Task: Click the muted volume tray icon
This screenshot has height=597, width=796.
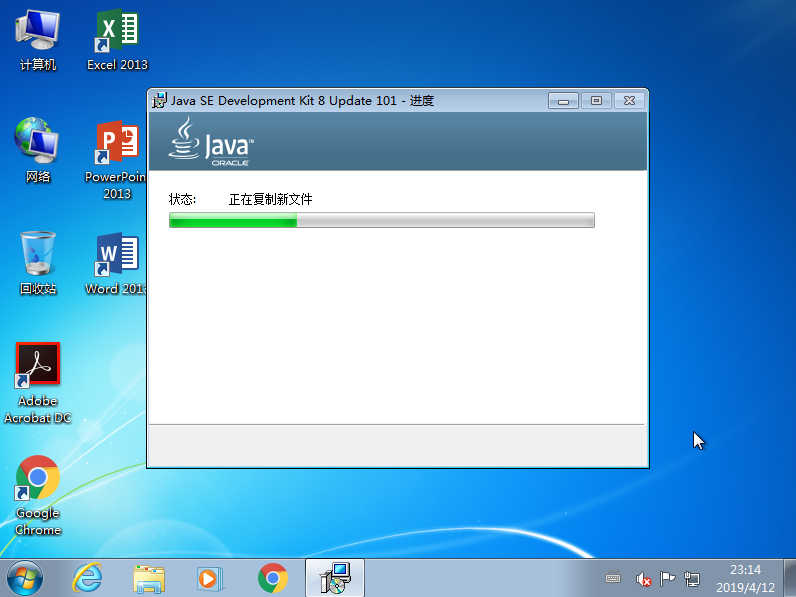Action: [x=643, y=579]
